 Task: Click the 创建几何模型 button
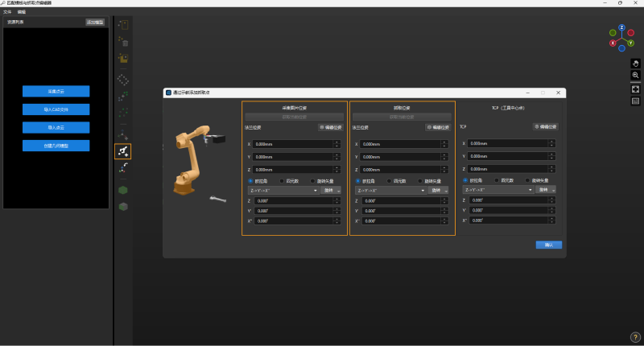(x=56, y=146)
